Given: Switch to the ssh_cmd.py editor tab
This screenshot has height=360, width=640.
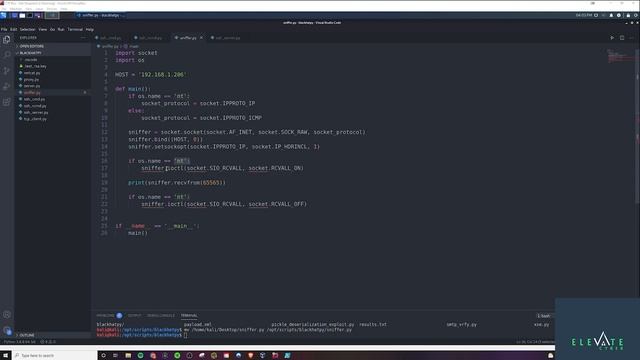Looking at the screenshot, I should (x=111, y=38).
